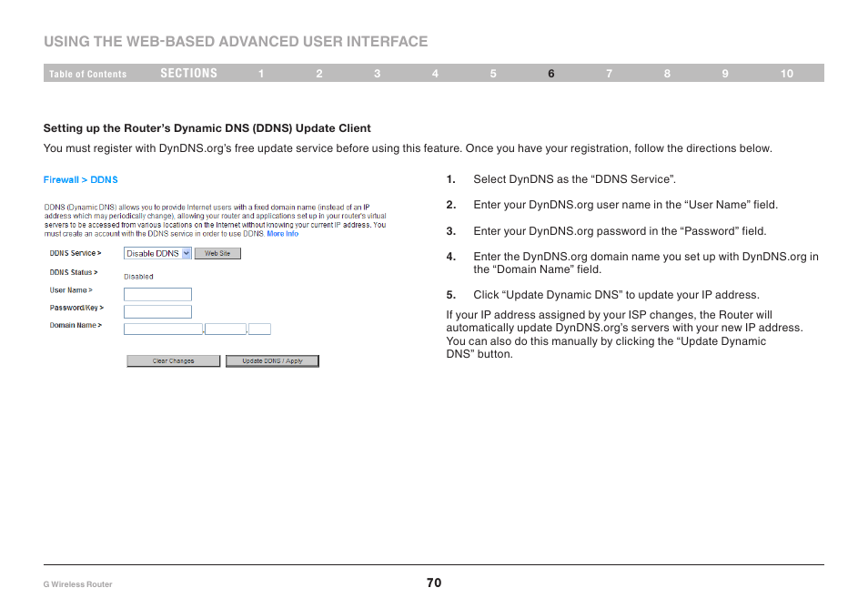868x608 pixels.
Task: Click step 5 Update Dynamic DNS text
Action: [x=616, y=295]
